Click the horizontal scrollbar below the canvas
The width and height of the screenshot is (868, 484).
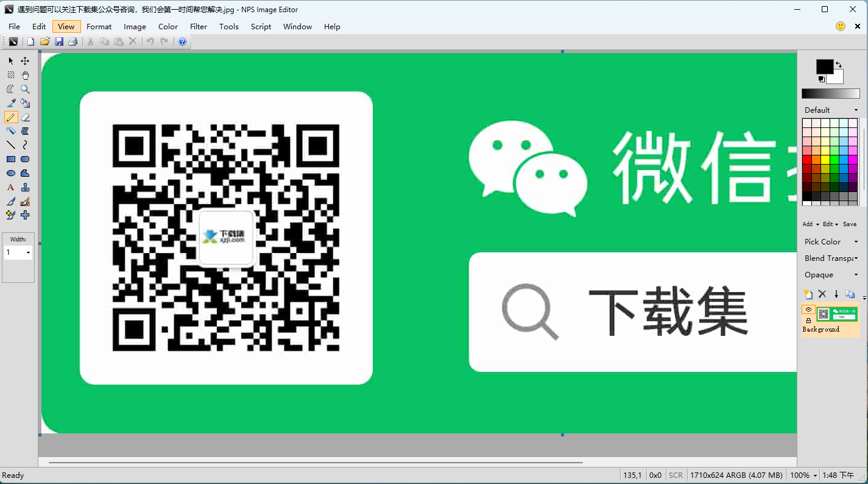click(x=316, y=463)
